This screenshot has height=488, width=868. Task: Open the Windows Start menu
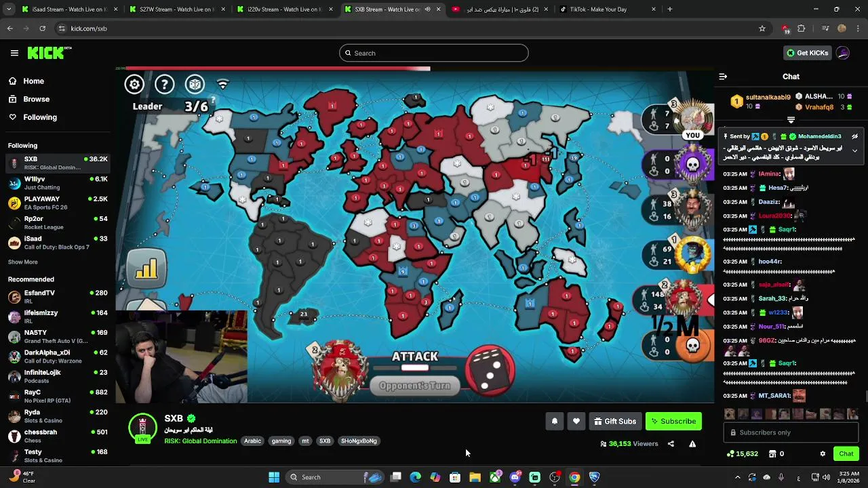pos(274,477)
